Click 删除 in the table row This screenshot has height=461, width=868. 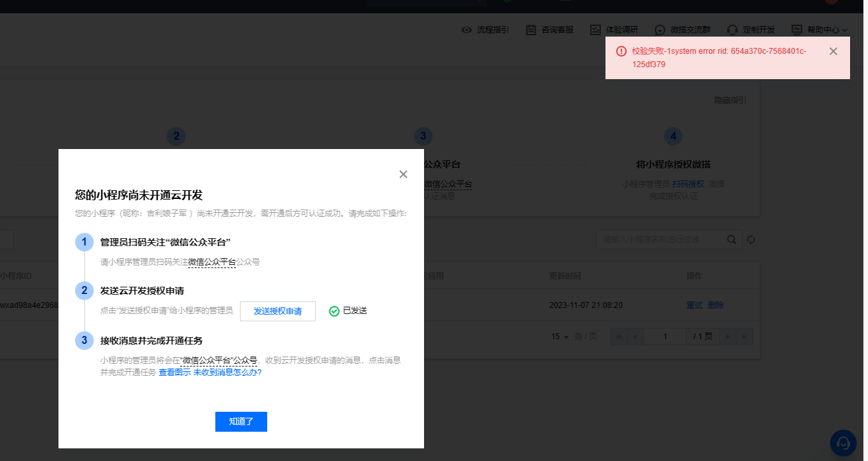click(716, 305)
